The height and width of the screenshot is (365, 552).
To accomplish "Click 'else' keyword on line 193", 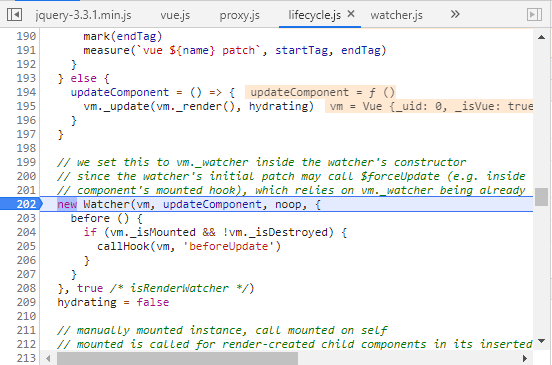I will coord(83,78).
